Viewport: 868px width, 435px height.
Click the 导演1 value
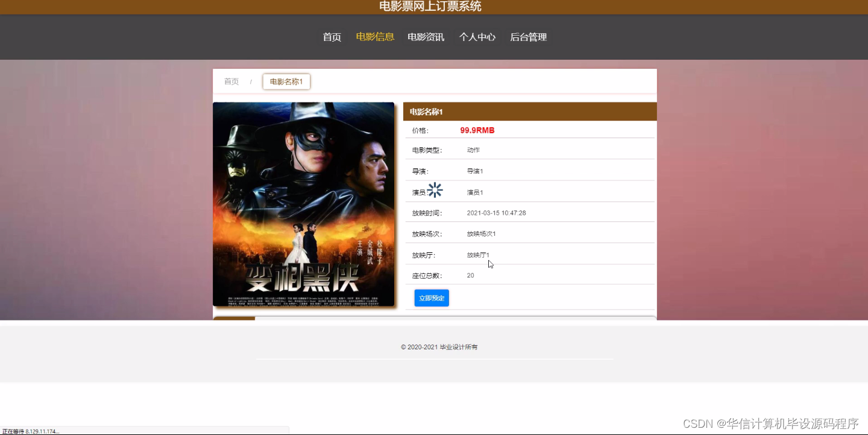click(475, 171)
